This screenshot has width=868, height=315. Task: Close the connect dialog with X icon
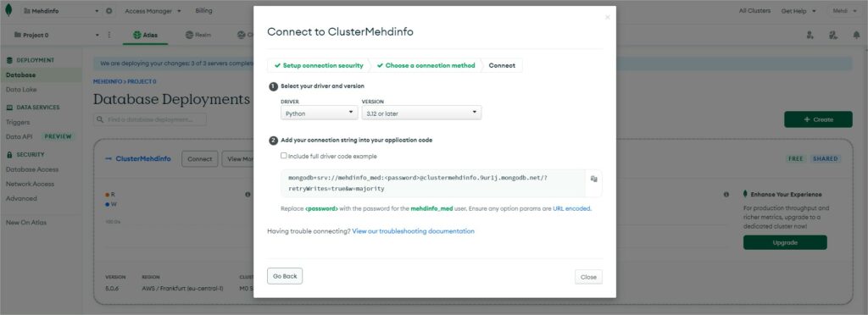pos(607,17)
